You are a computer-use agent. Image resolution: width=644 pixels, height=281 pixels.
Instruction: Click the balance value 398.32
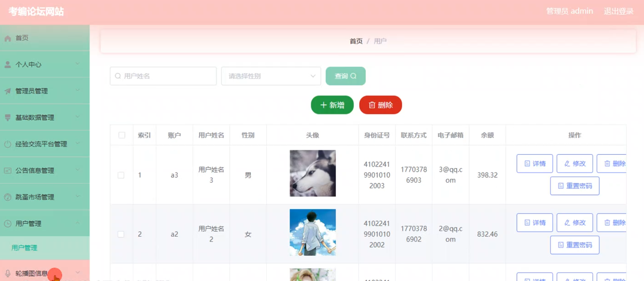pos(487,175)
